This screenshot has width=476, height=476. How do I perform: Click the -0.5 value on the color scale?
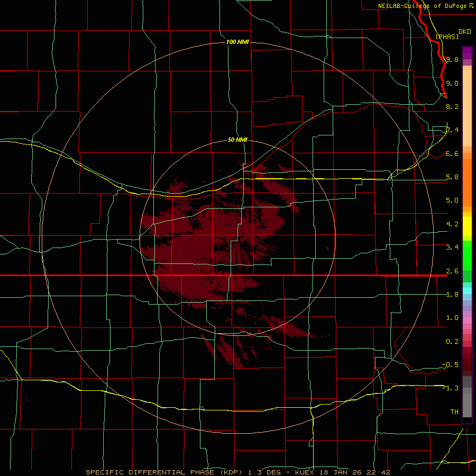click(x=450, y=365)
